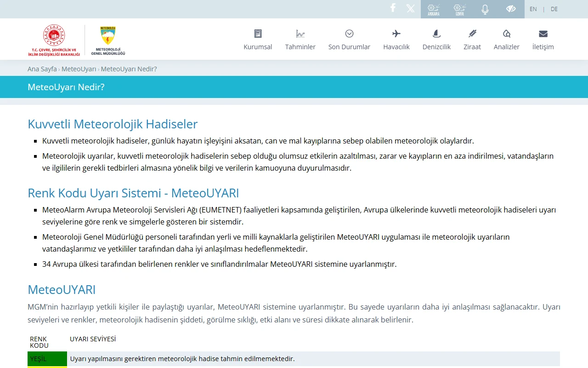Viewport: 588px width, 368px height.
Task: Click the 'MeteoUyarı Nedir?' breadcrumb item
Action: (x=129, y=69)
